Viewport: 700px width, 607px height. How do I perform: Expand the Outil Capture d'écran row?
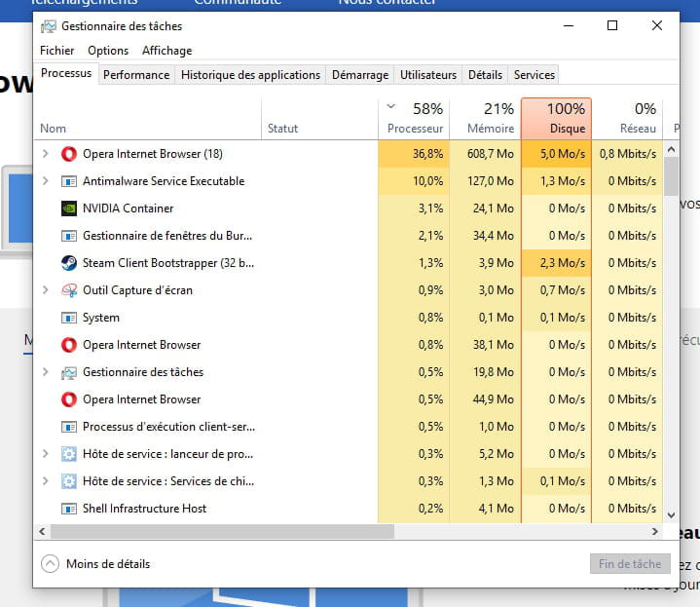(x=45, y=290)
